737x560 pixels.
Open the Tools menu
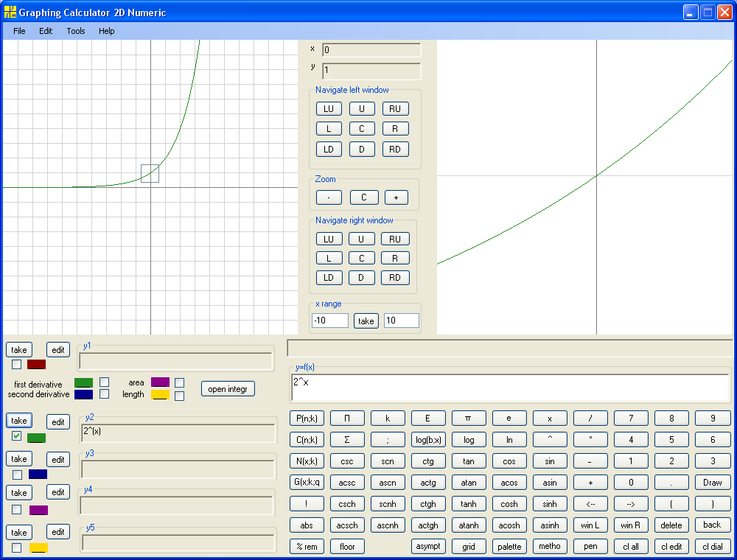[x=76, y=31]
